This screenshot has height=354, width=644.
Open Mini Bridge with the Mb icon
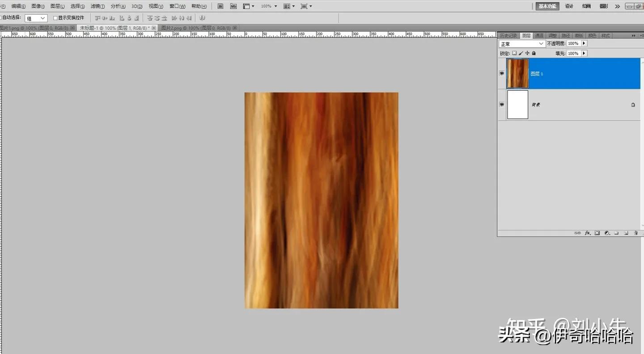tap(233, 6)
